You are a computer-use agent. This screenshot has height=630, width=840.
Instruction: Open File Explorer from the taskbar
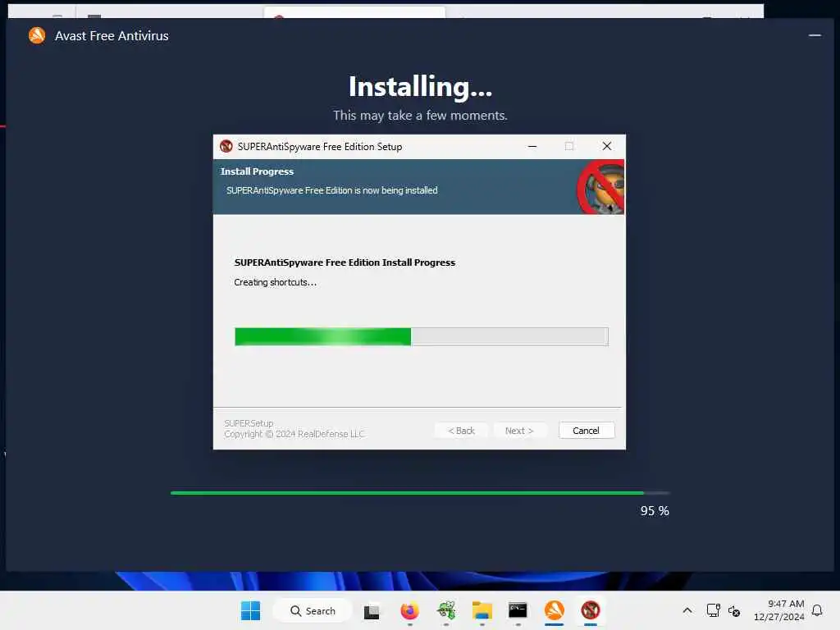pyautogui.click(x=482, y=610)
